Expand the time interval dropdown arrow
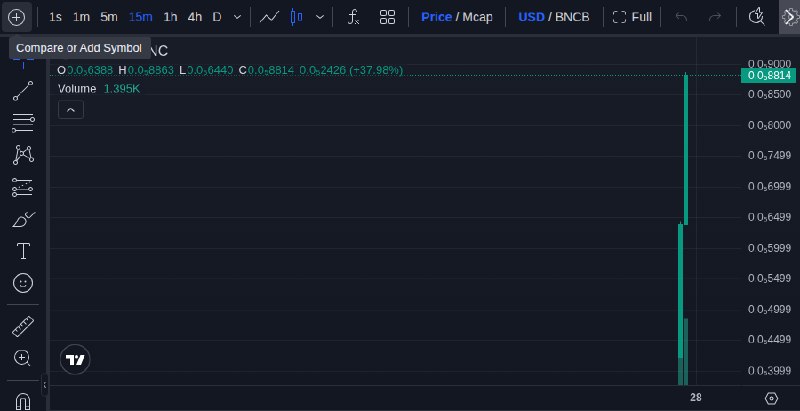Screen dimensions: 800x411 237,17
